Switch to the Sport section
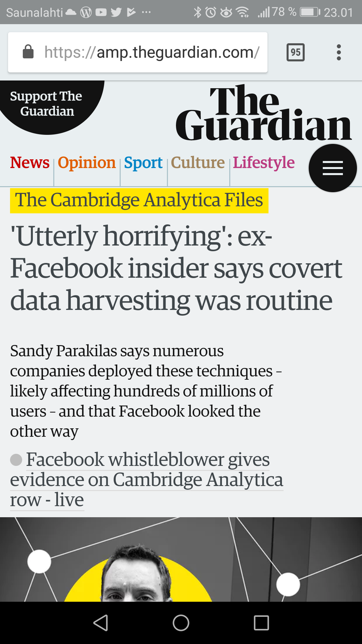The width and height of the screenshot is (362, 644). (x=143, y=163)
